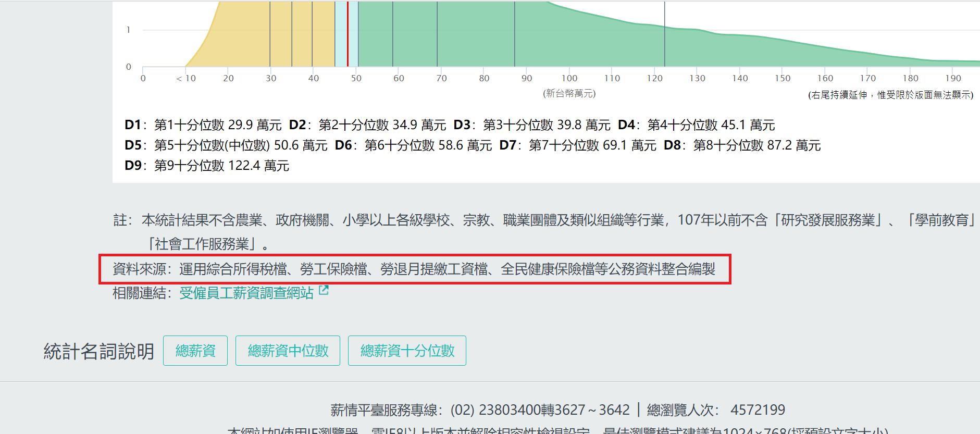
Task: Click the 薪情平臺服務專線 phone number
Action: (x=540, y=410)
